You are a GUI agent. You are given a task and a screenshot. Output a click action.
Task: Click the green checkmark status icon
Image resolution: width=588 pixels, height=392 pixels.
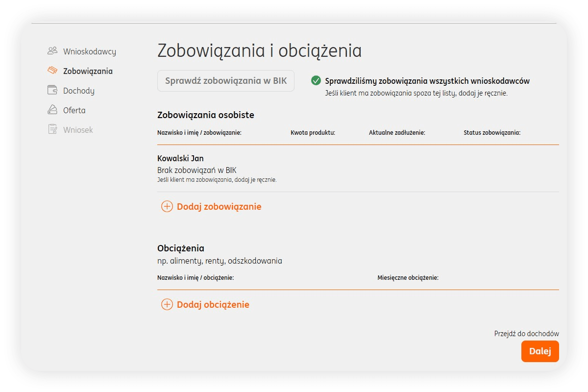[x=316, y=81]
